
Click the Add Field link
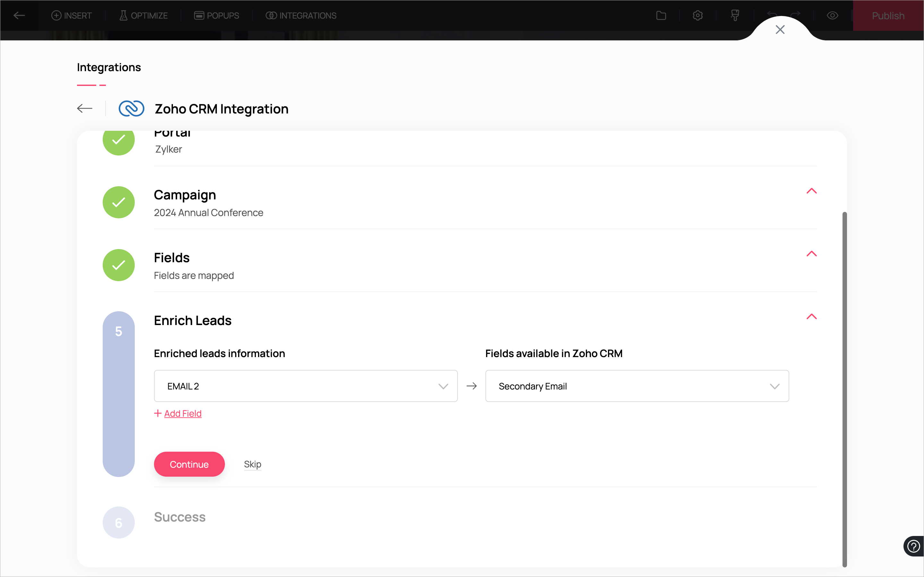[183, 413]
